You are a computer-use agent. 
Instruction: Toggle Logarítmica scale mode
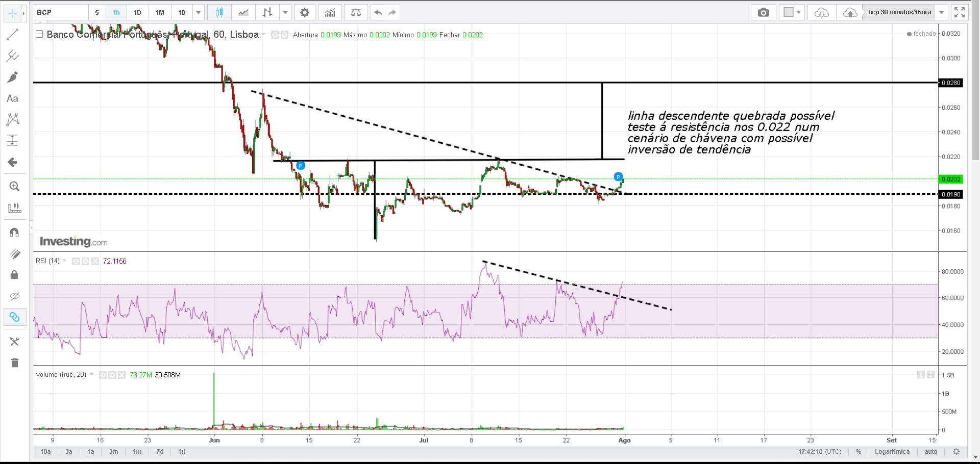pyautogui.click(x=892, y=452)
